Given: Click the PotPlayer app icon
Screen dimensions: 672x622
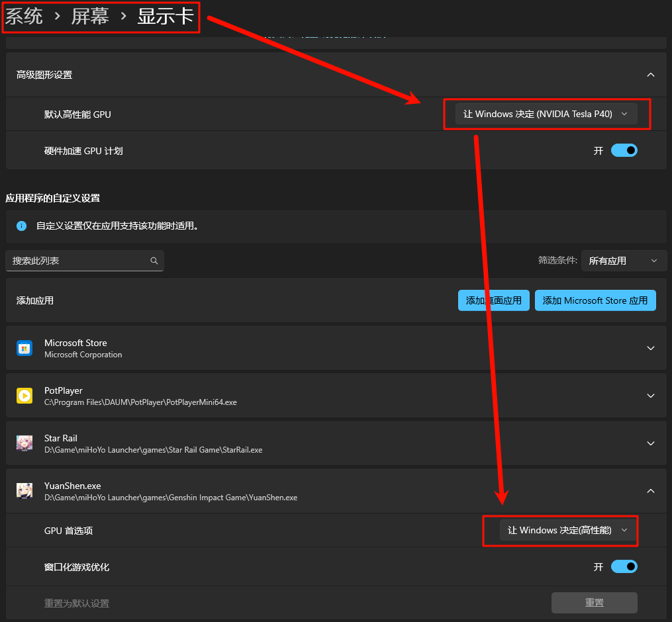Looking at the screenshot, I should click(24, 396).
